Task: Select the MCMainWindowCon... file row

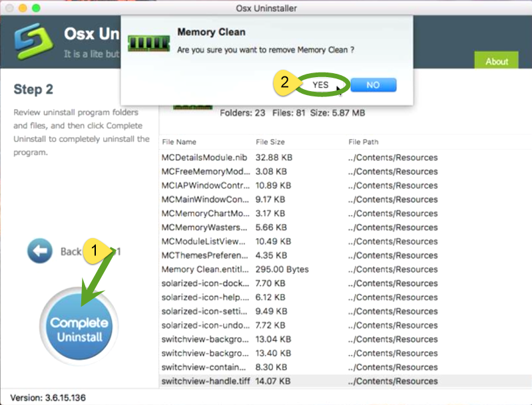Action: [346, 200]
